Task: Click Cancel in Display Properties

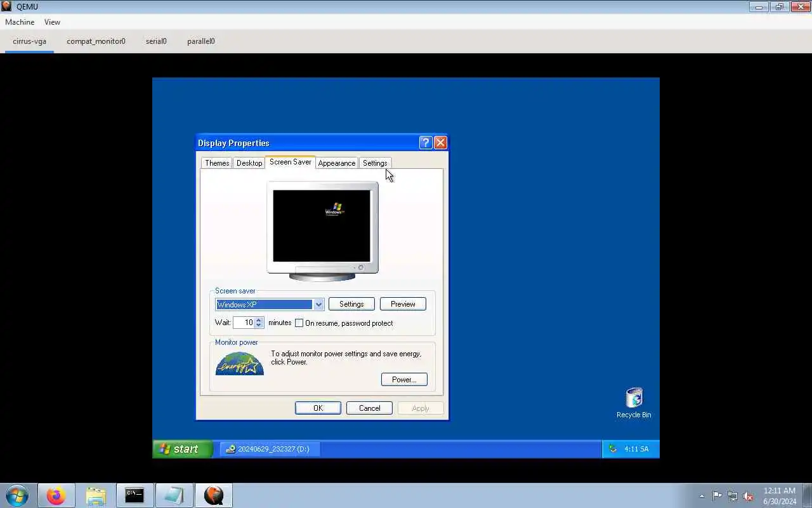Action: point(369,408)
